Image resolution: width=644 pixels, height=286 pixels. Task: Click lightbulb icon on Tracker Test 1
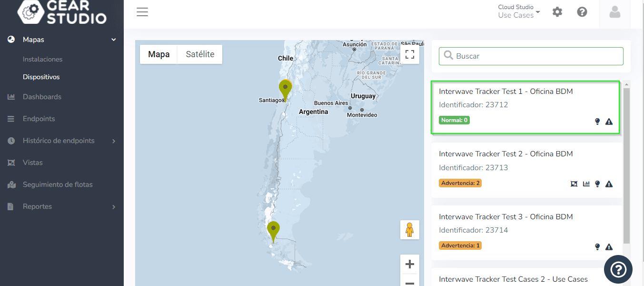pos(597,122)
